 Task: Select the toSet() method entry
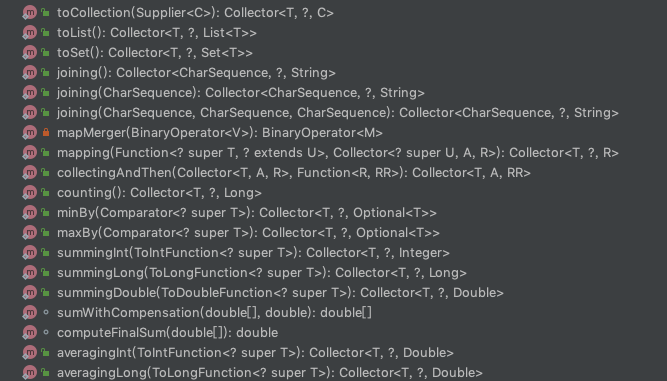[155, 53]
